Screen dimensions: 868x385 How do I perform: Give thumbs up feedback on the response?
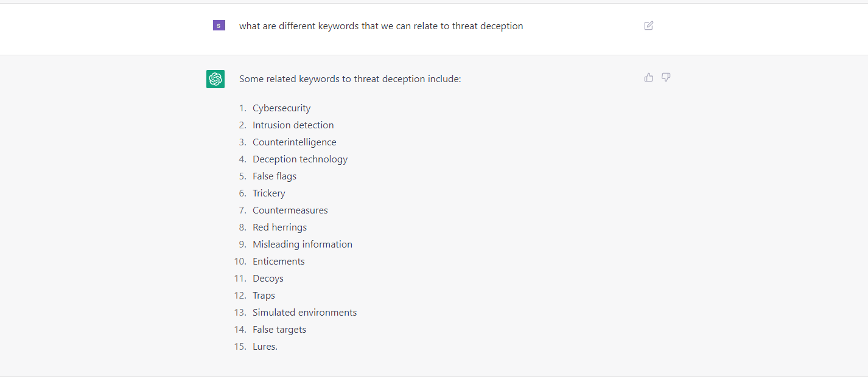pos(648,77)
